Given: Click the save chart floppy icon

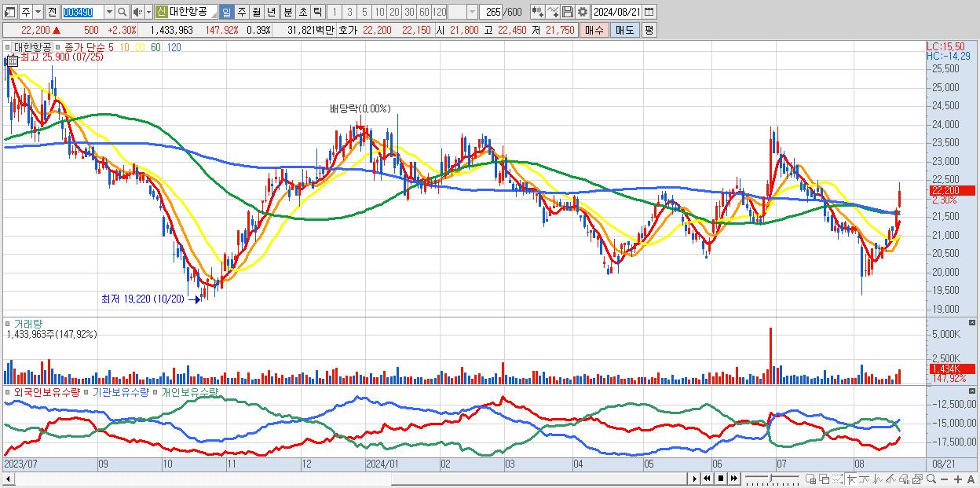Looking at the screenshot, I should pos(568,12).
